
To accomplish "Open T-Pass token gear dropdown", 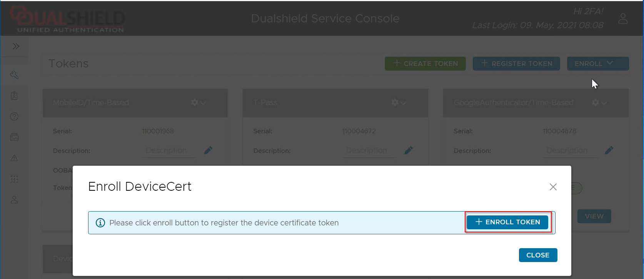I will pyautogui.click(x=399, y=103).
